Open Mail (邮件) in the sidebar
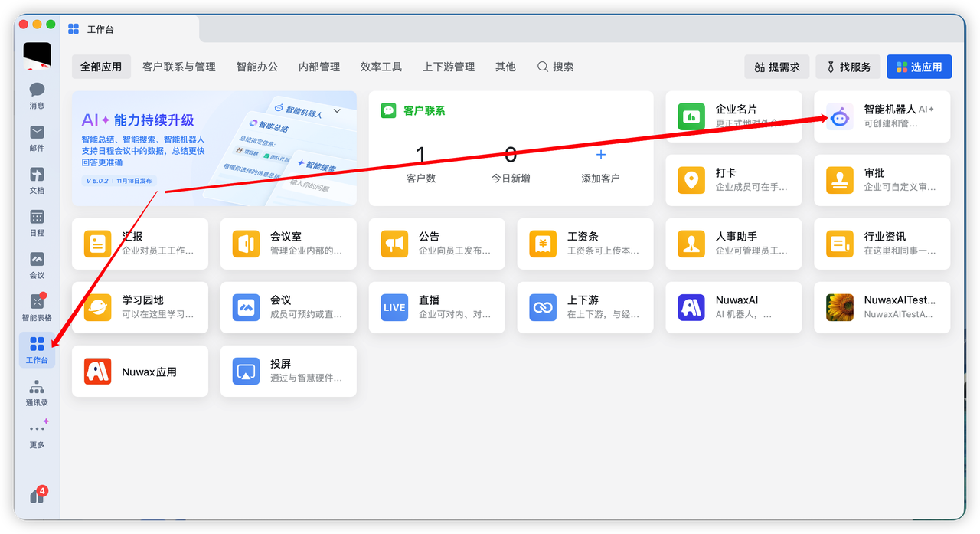Image resolution: width=980 pixels, height=534 pixels. click(37, 138)
